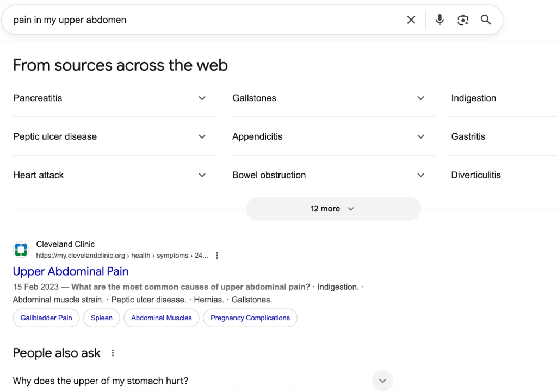Start voice search with microphone icon
This screenshot has width=557, height=392.
(440, 20)
